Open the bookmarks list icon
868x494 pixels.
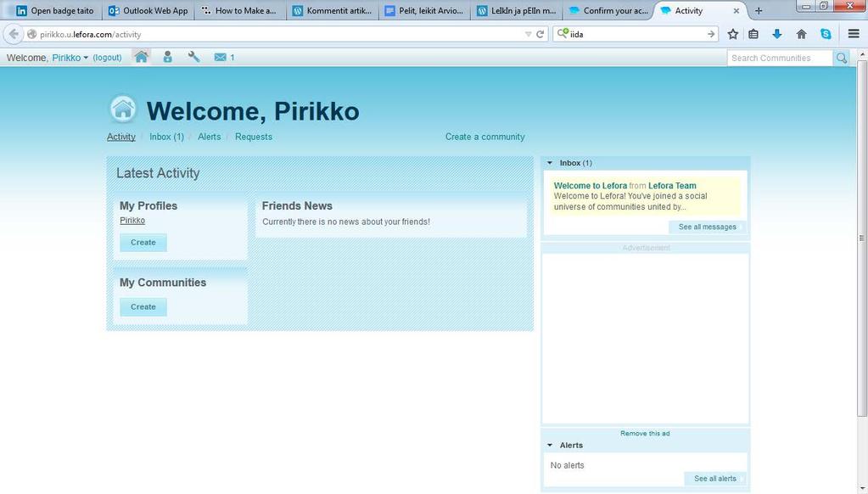click(753, 34)
